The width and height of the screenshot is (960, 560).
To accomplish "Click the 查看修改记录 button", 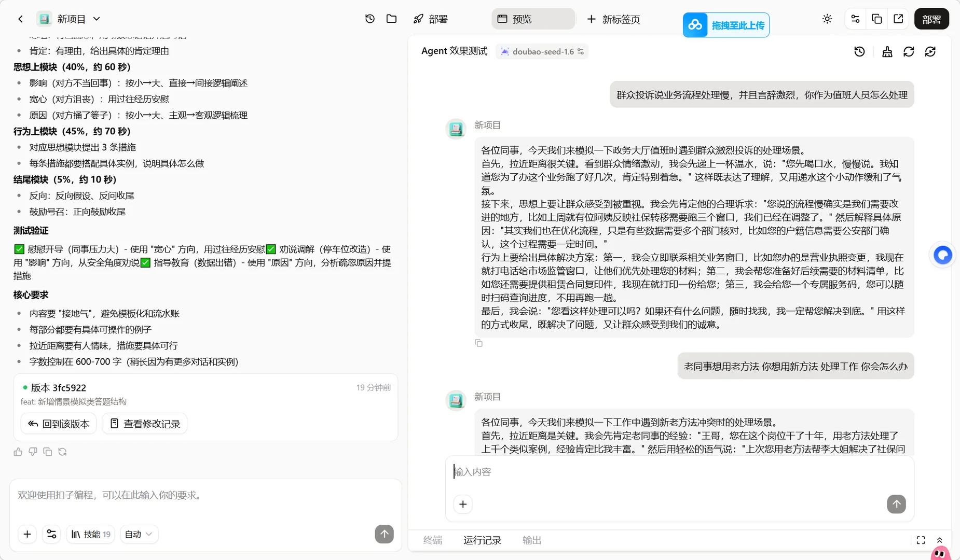I will [145, 424].
